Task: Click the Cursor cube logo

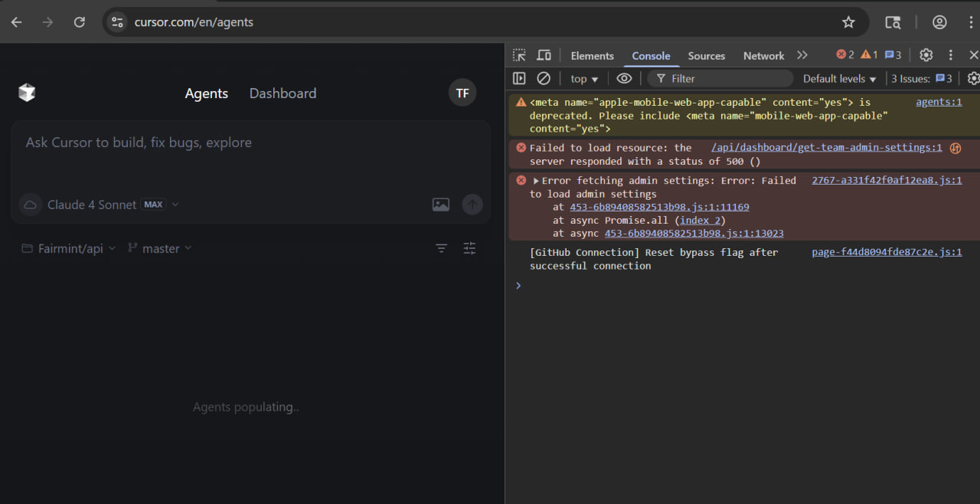Action: (27, 93)
